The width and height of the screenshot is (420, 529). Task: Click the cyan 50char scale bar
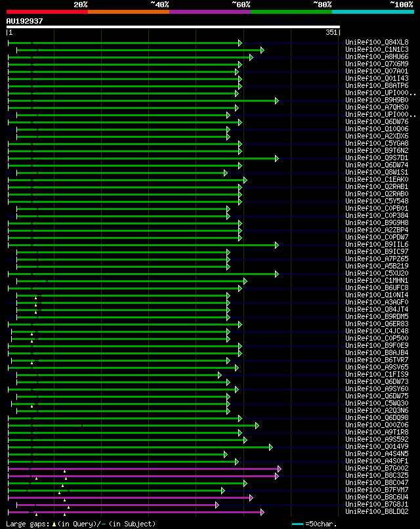297,524
